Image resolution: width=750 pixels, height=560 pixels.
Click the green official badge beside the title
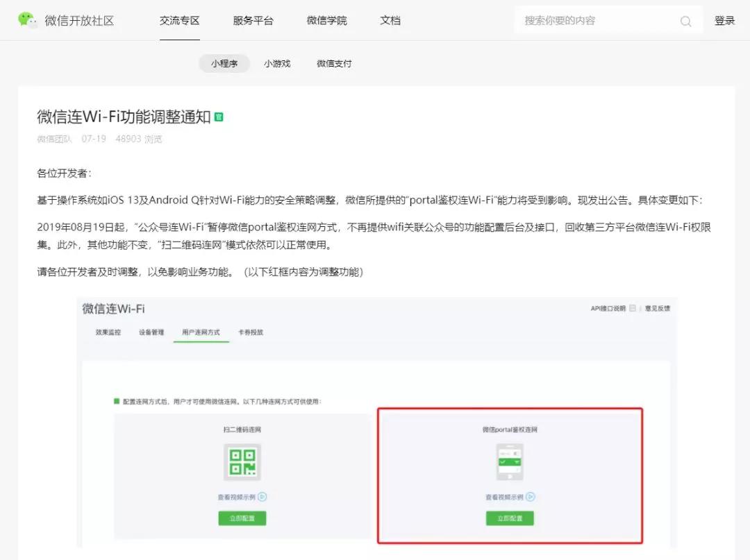point(219,117)
